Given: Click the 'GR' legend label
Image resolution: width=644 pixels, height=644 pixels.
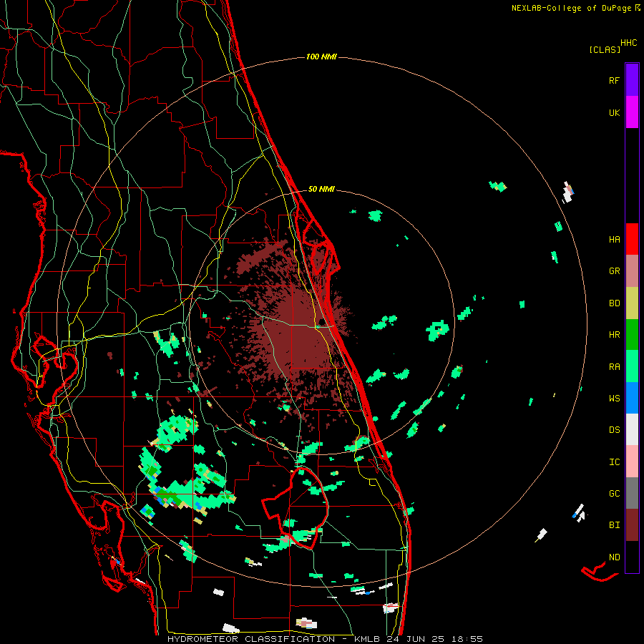Looking at the screenshot, I should click(614, 271).
